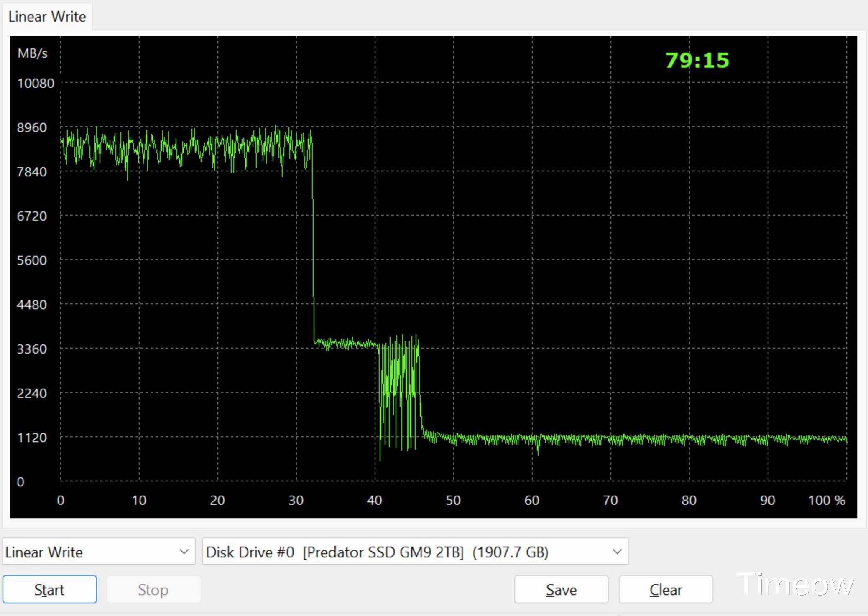This screenshot has height=616, width=868.
Task: Clear the benchmark graph
Action: point(665,589)
